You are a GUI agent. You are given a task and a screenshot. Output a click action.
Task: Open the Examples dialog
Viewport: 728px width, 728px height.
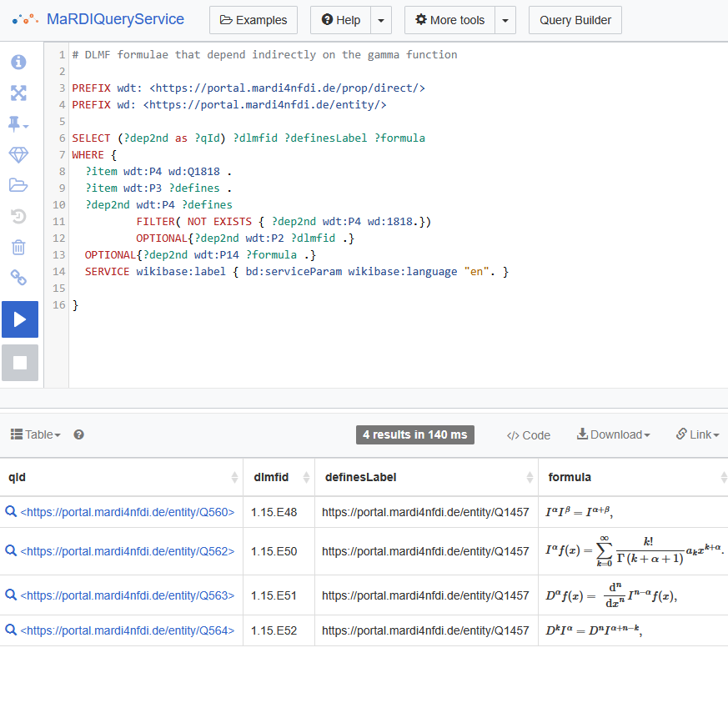pos(254,20)
